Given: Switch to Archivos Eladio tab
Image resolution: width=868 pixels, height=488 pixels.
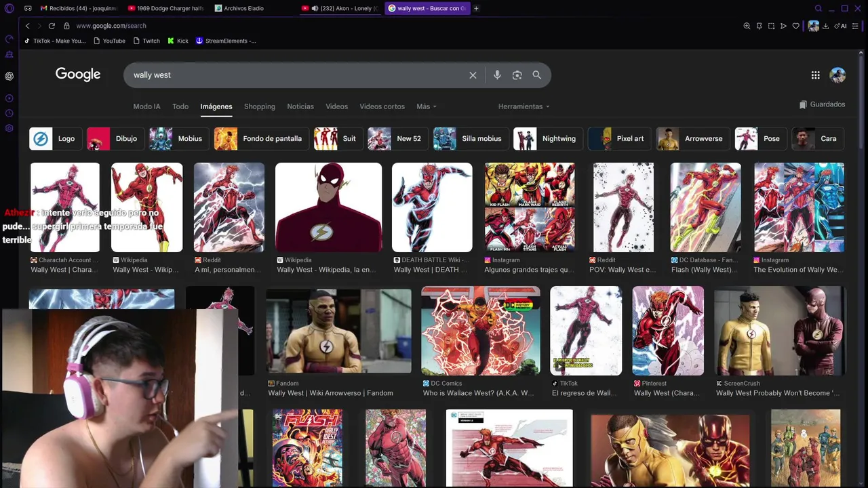Looking at the screenshot, I should 253,8.
